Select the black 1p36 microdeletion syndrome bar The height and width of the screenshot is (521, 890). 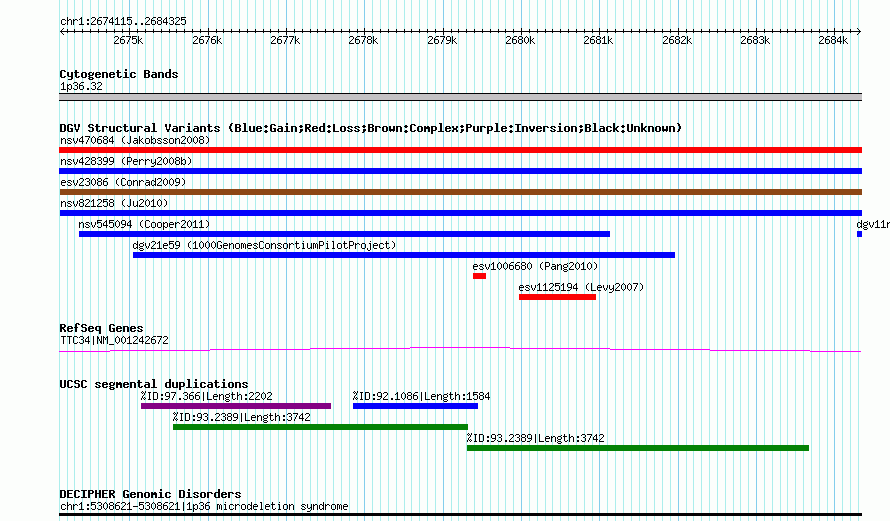pos(460,515)
